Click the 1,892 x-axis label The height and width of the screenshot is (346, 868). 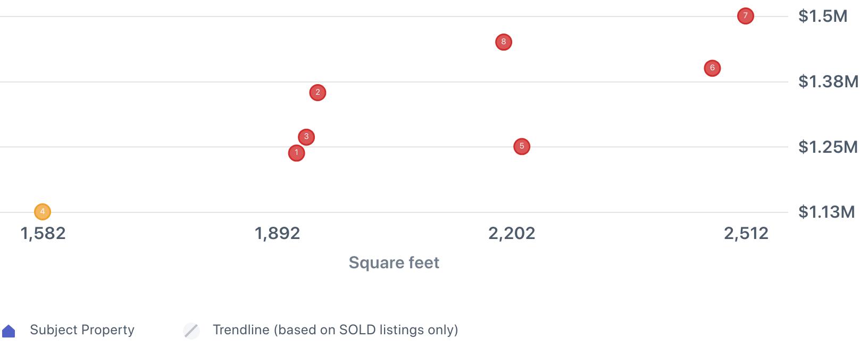point(278,233)
